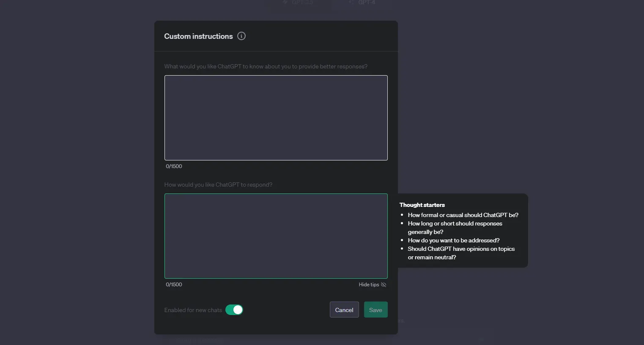
Task: Click the 'How would you like ChatGPT to respond?' label
Action: 218,185
